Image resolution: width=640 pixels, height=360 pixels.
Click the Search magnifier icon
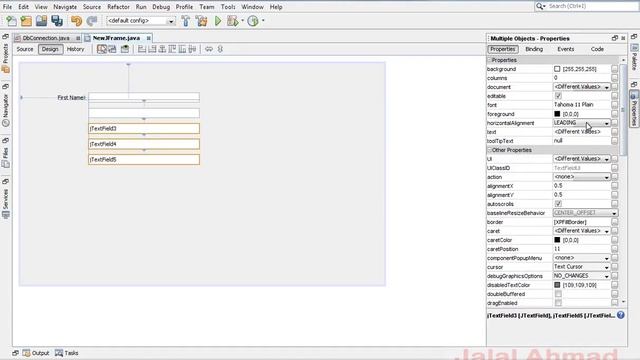pos(540,6)
